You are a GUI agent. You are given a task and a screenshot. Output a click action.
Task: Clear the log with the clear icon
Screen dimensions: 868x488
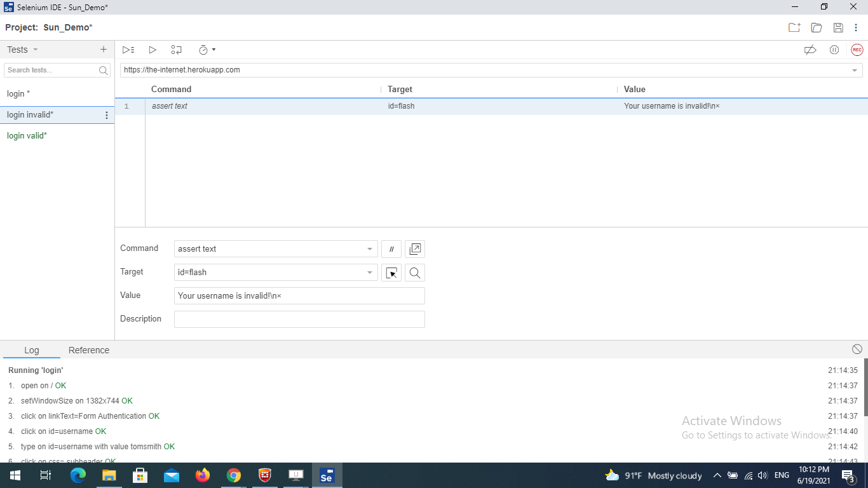pos(857,349)
